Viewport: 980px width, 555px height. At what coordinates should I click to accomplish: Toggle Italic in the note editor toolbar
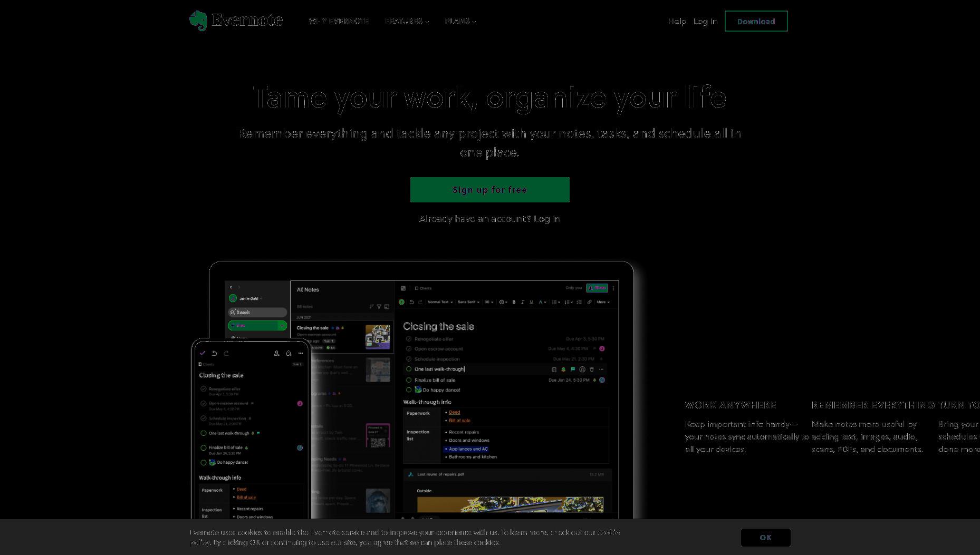(523, 302)
